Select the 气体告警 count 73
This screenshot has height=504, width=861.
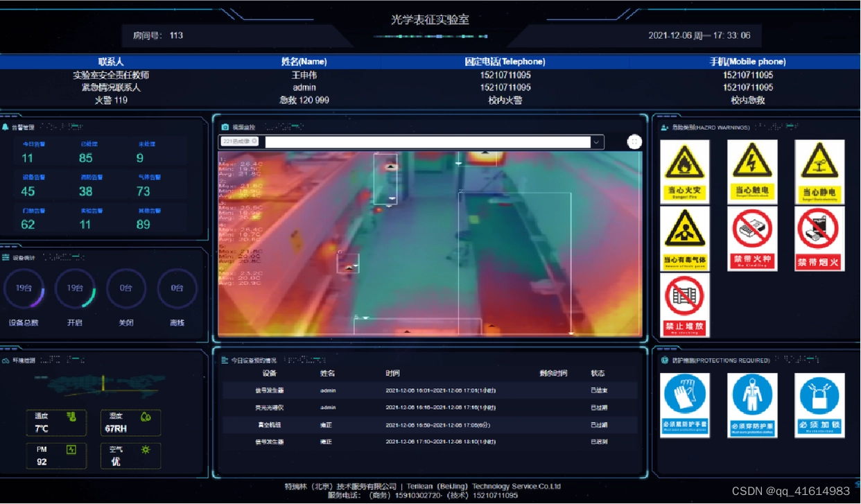point(143,191)
